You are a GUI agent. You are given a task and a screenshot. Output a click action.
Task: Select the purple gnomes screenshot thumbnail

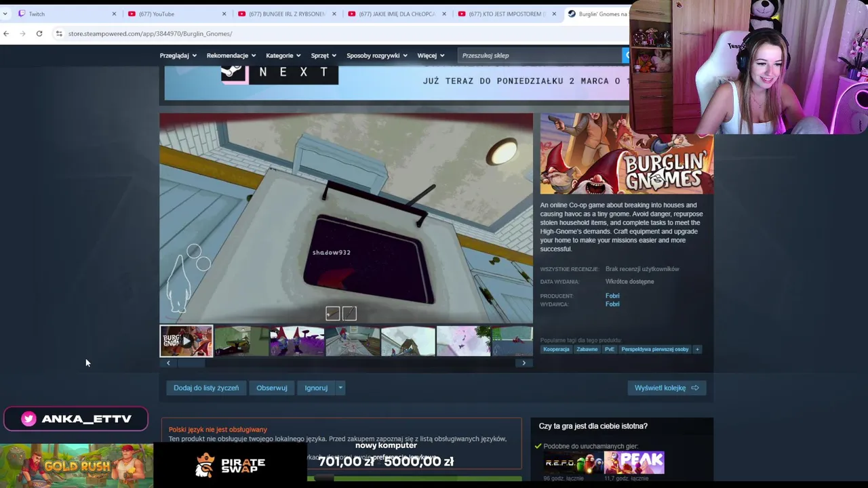point(297,341)
